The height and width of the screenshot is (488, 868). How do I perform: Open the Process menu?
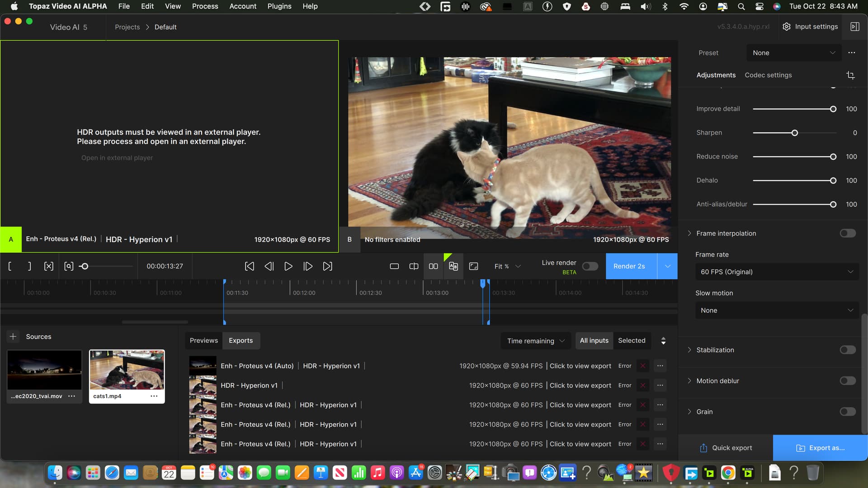tap(205, 6)
